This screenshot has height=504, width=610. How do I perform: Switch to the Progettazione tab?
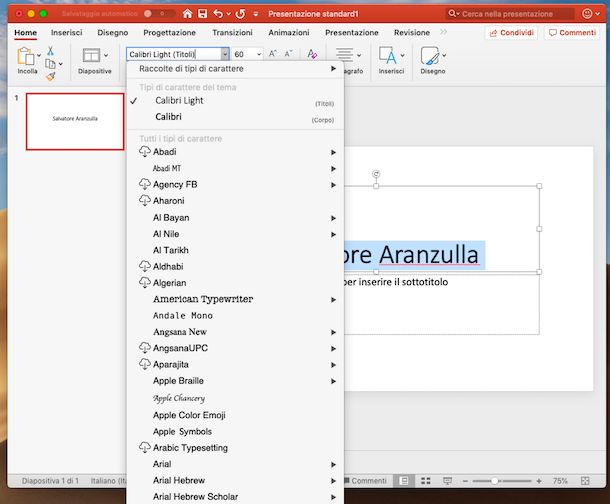click(x=170, y=33)
